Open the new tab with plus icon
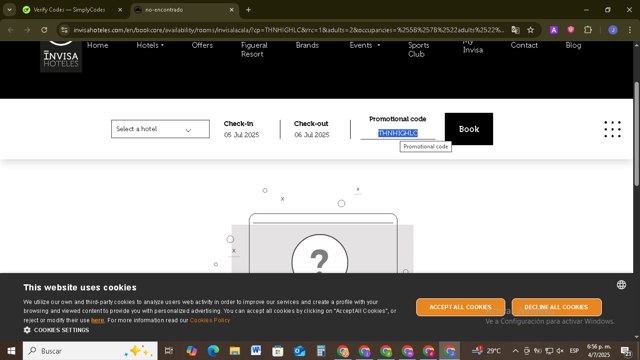 (248, 10)
